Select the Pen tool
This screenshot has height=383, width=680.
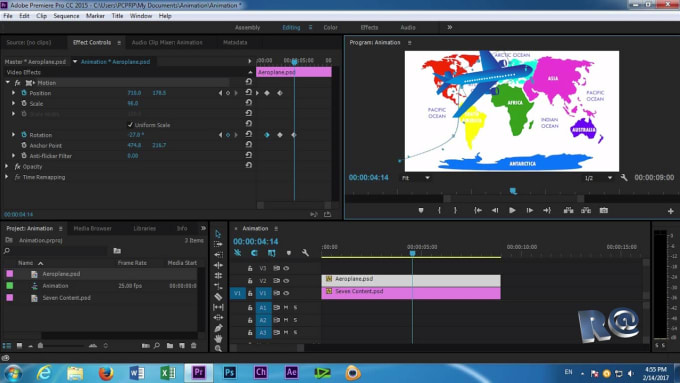[218, 328]
